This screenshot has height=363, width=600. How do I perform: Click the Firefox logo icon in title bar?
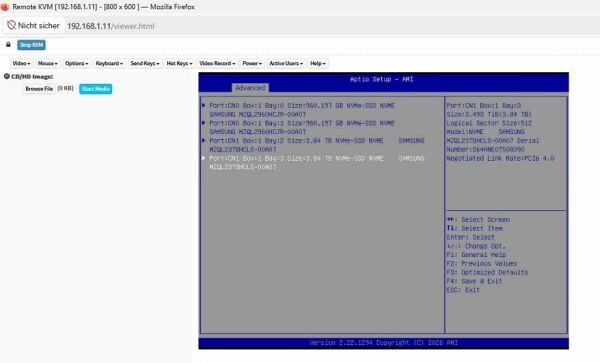coord(5,7)
